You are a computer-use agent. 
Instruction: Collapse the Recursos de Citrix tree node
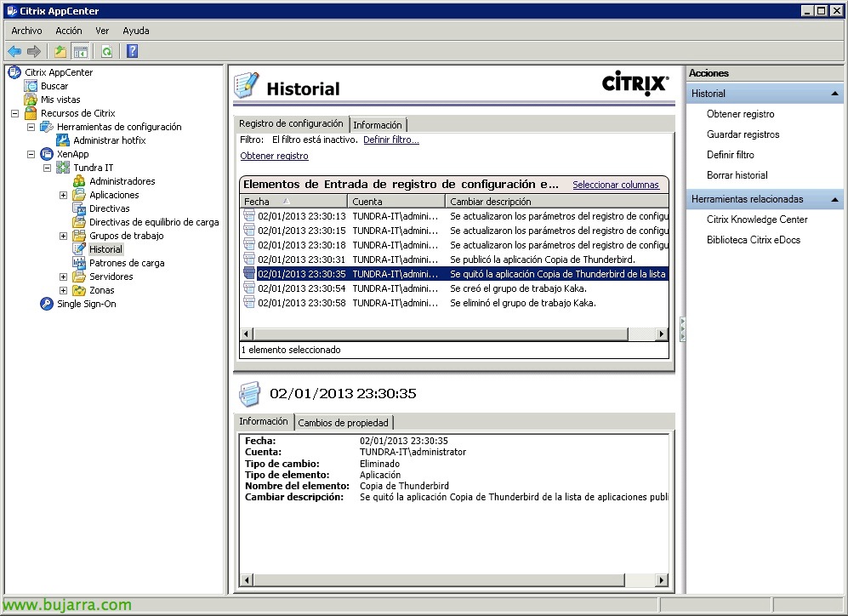15,113
